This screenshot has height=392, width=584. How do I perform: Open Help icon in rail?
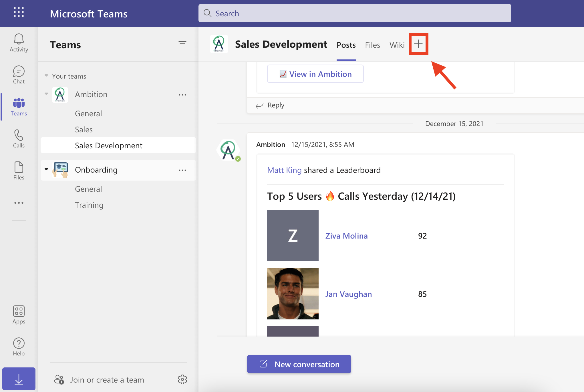tap(19, 347)
